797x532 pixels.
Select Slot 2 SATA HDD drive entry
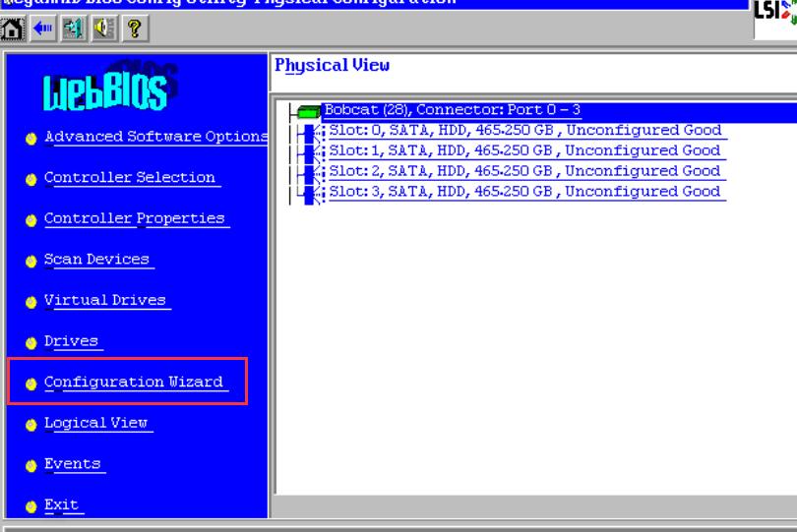pyautogui.click(x=525, y=171)
